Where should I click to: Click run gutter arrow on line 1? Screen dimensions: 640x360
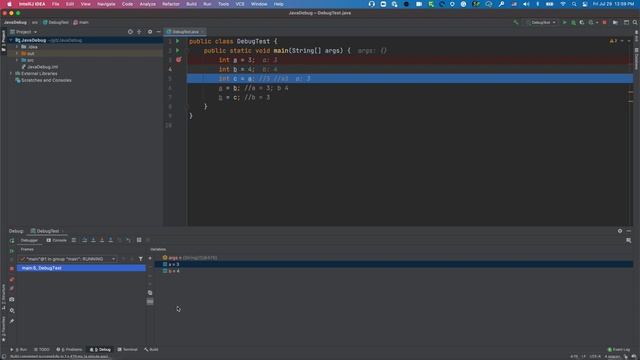tap(178, 41)
